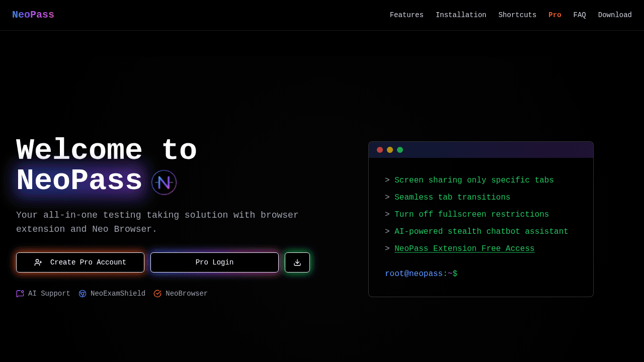Viewport: 644px width, 362px height.
Task: Click the root@neopass terminal prompt line
Action: tap(421, 274)
